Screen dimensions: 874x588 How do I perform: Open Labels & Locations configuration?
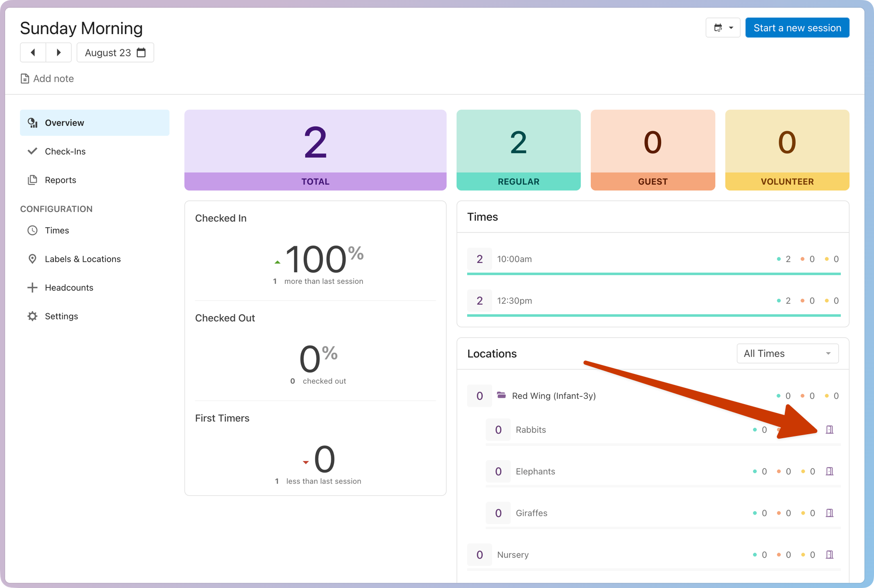click(95, 259)
